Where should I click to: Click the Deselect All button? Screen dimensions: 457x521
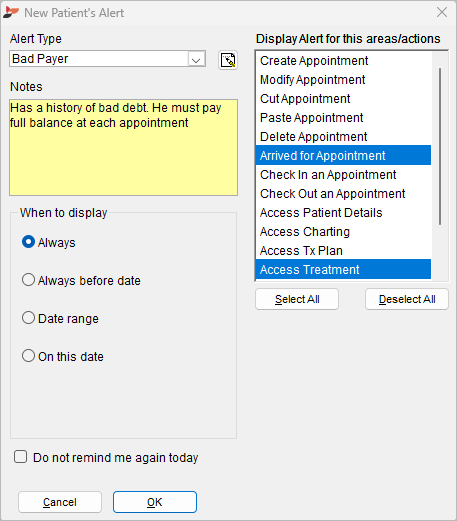pos(407,299)
